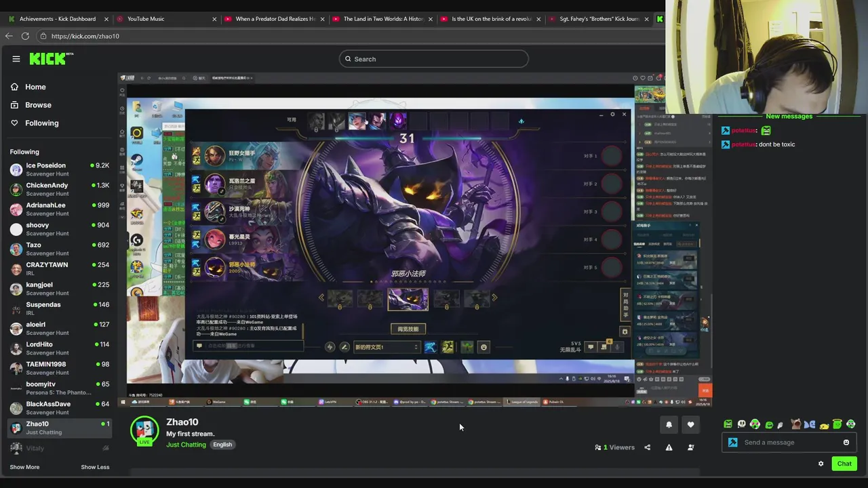Open ChickenAndy's channel
Screen dimensions: 868x488
click(x=60, y=189)
